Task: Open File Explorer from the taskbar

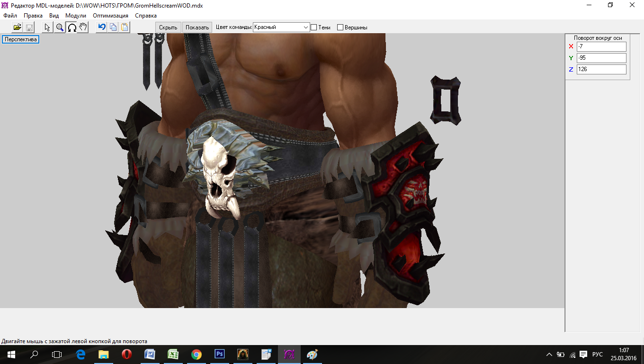Action: (x=104, y=355)
